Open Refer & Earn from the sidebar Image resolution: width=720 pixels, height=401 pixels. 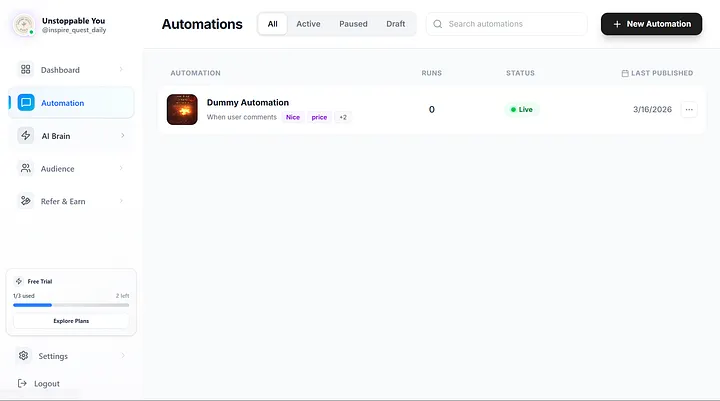pos(71,201)
